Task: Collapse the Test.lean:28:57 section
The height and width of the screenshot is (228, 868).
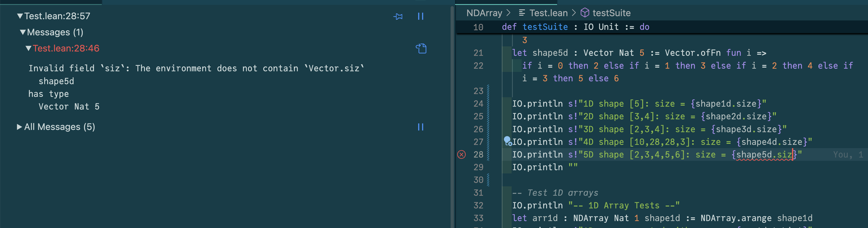Action: pos(20,16)
